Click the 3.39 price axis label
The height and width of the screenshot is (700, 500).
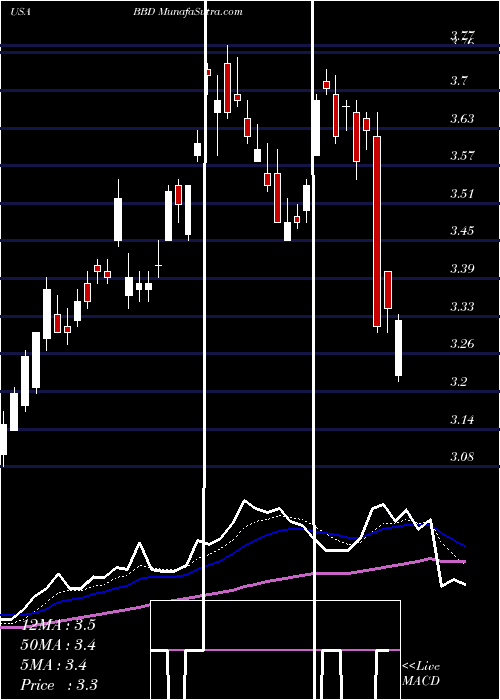tap(462, 268)
